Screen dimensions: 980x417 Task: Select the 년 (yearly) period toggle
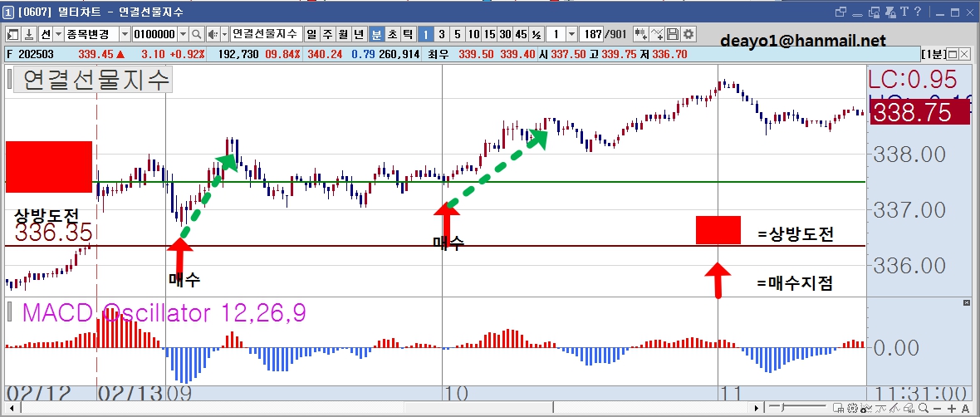pyautogui.click(x=360, y=34)
